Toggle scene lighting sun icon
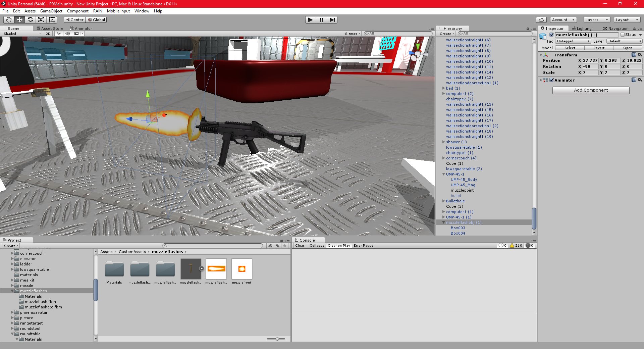 click(x=59, y=34)
